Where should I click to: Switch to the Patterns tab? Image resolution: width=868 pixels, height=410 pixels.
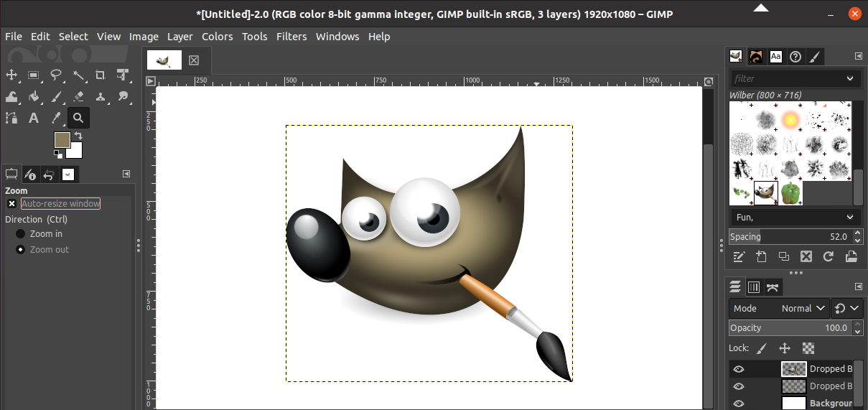[756, 56]
